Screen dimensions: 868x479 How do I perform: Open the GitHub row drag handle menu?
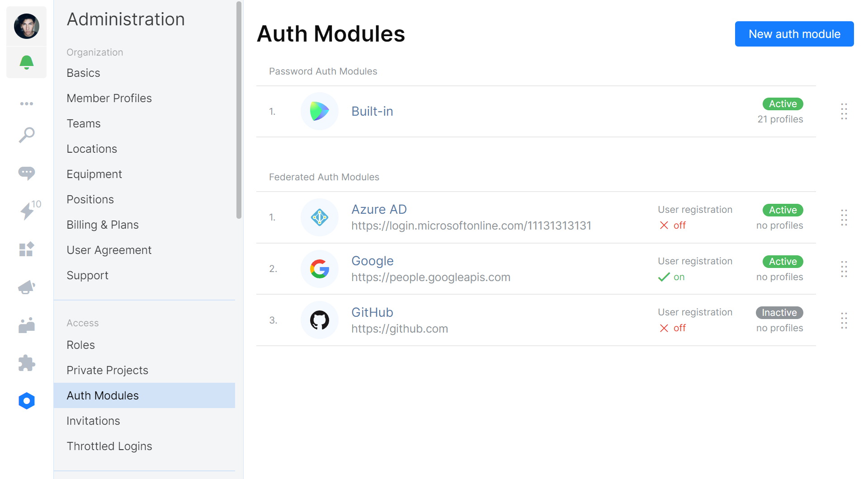pos(844,320)
